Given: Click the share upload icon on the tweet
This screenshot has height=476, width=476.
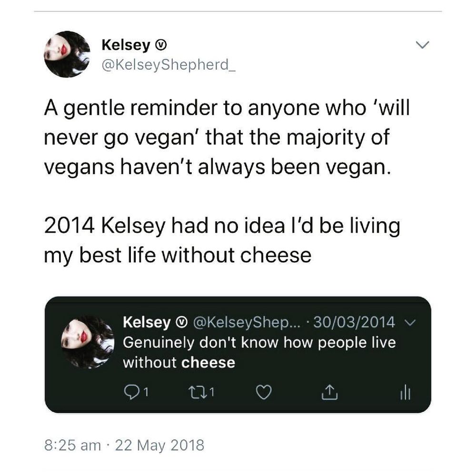Looking at the screenshot, I should coord(330,392).
